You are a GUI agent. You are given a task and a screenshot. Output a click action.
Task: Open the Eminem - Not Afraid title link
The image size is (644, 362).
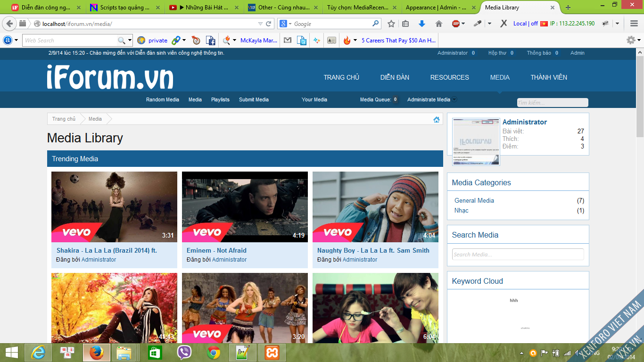[216, 250]
